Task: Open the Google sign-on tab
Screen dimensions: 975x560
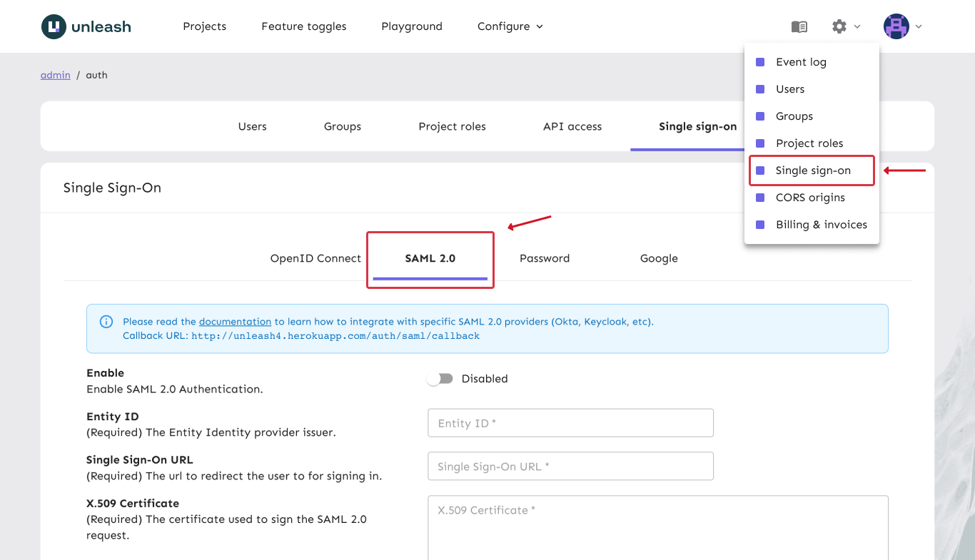Action: pyautogui.click(x=658, y=258)
